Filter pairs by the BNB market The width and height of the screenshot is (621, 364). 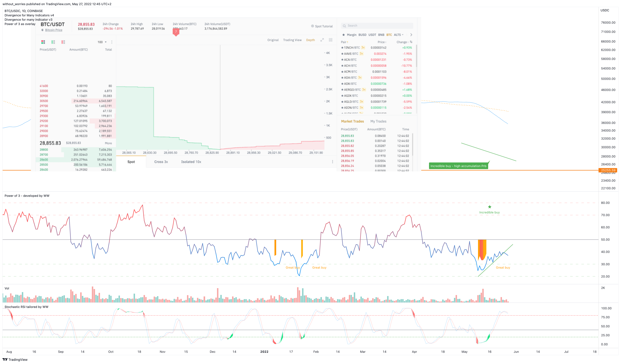pos(381,35)
